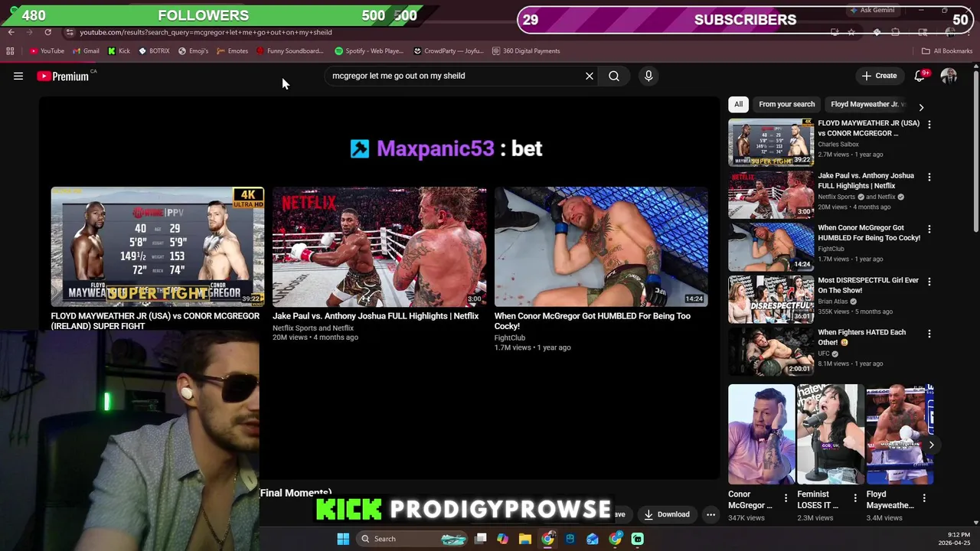This screenshot has width=980, height=551.
Task: Open sidebar When Fighters HATED Each Other thumbnail
Action: click(x=771, y=351)
